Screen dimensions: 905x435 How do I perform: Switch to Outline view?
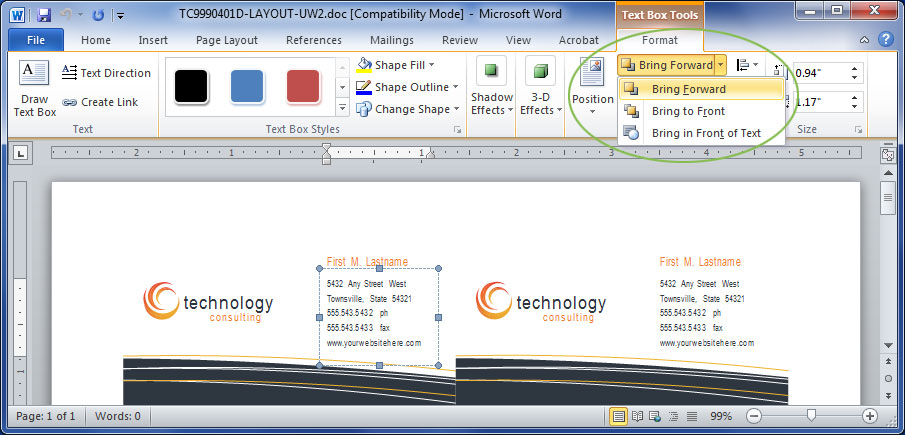674,416
